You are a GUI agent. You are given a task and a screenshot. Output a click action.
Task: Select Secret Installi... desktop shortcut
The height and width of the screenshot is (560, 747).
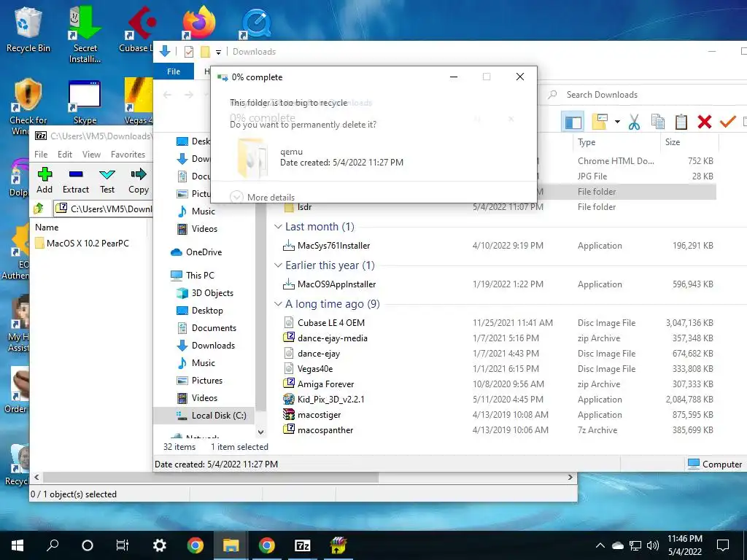(x=85, y=35)
